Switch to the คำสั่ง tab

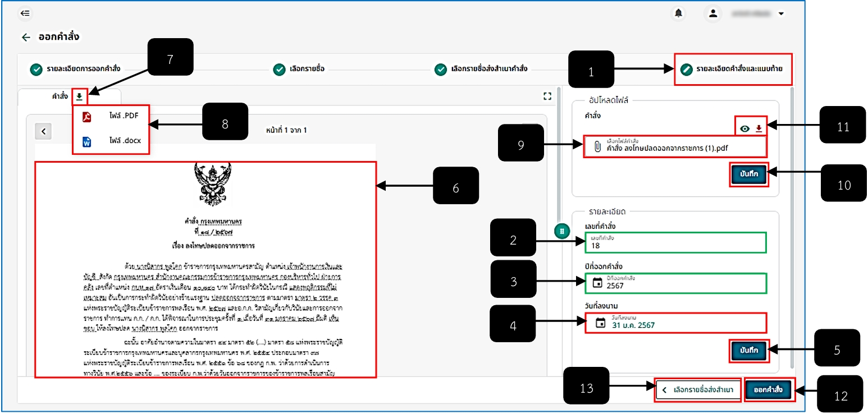point(60,96)
